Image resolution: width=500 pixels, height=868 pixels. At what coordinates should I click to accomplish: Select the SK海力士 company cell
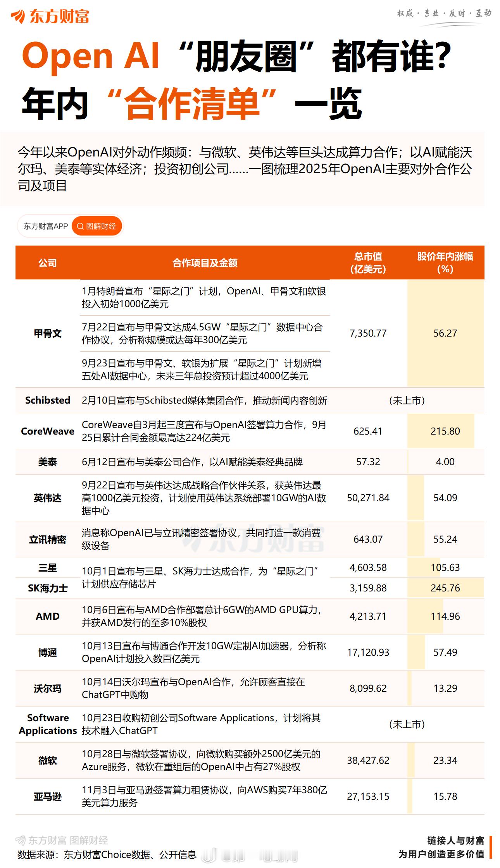click(x=48, y=588)
